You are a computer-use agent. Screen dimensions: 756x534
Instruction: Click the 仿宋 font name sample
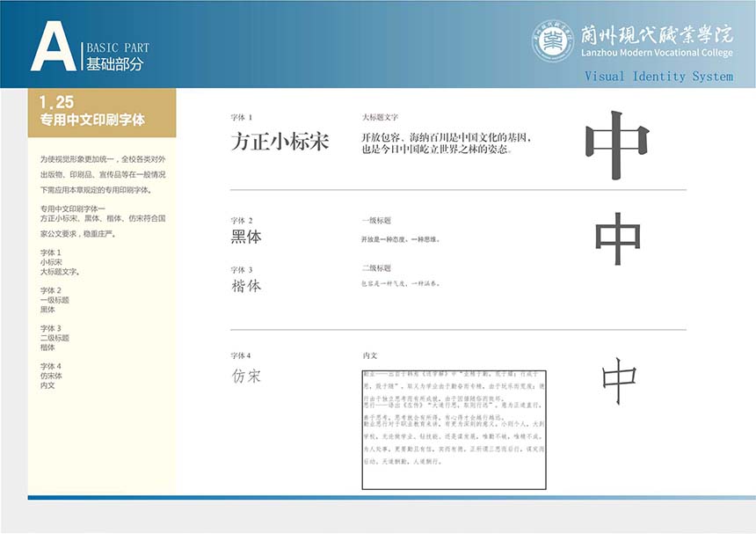(x=246, y=377)
